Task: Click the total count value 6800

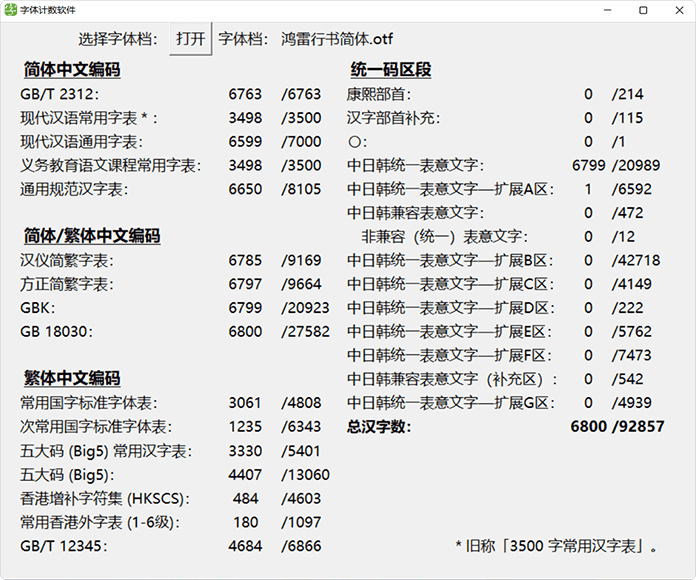Action: pyautogui.click(x=588, y=427)
